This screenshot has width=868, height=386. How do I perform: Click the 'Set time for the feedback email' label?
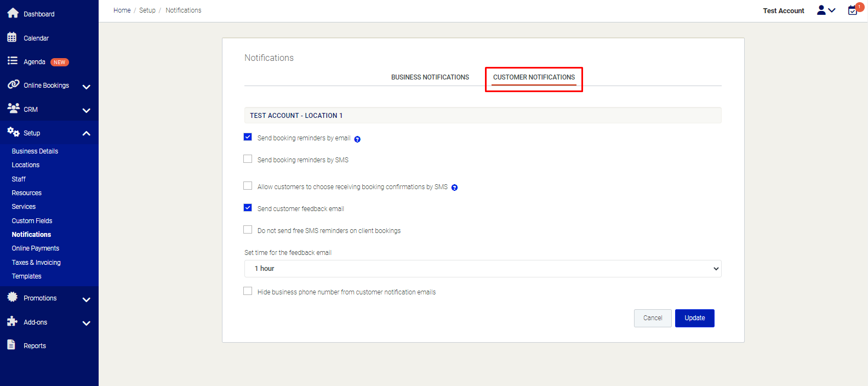click(288, 253)
